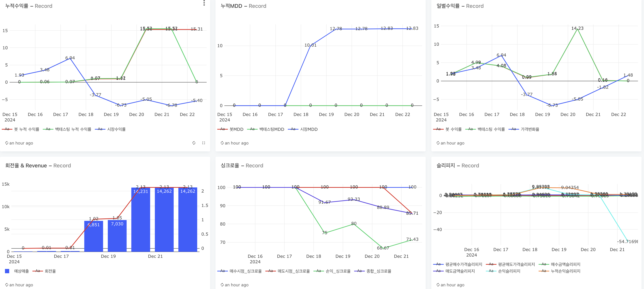
Task: Expand 누적수익률 widget to fullscreen
Action: pos(203,143)
